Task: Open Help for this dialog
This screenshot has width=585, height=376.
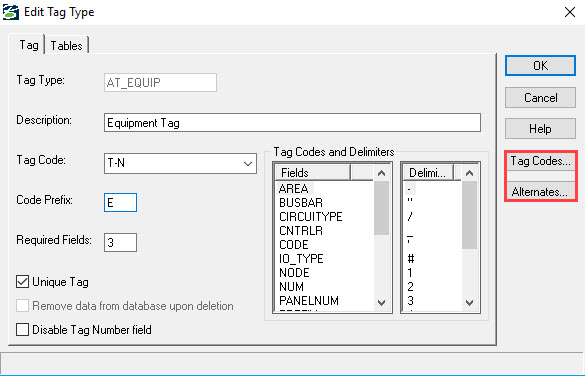Action: coord(540,129)
